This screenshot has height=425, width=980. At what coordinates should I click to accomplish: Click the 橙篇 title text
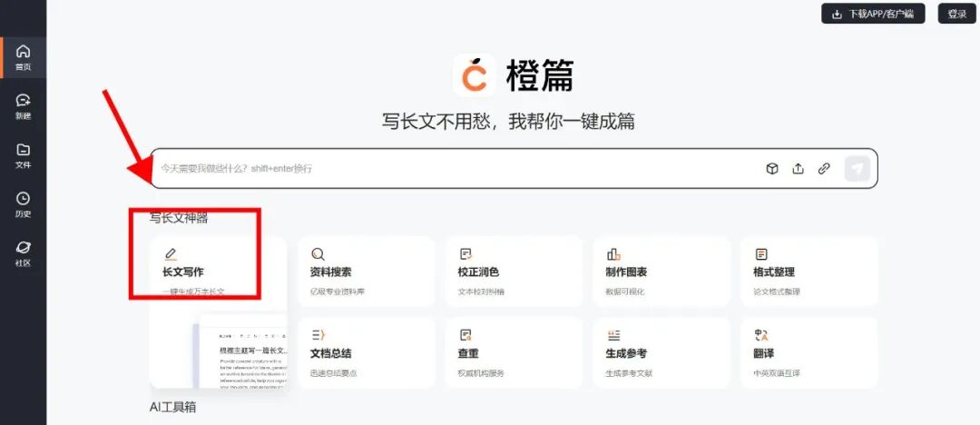click(540, 75)
